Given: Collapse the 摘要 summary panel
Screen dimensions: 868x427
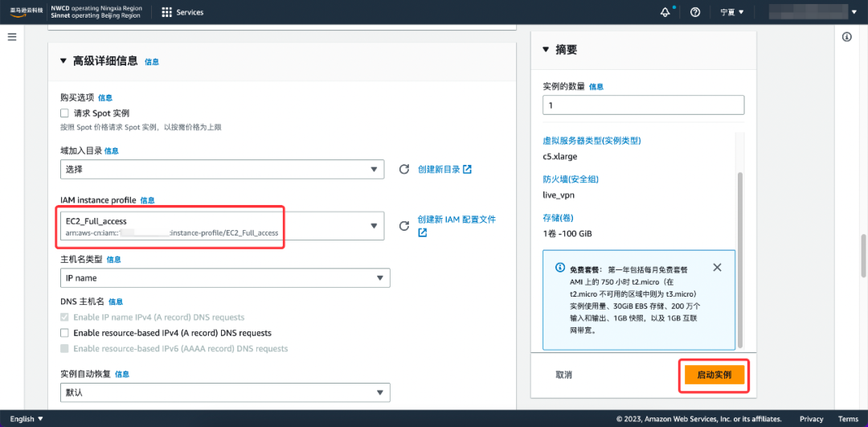Looking at the screenshot, I should tap(547, 50).
